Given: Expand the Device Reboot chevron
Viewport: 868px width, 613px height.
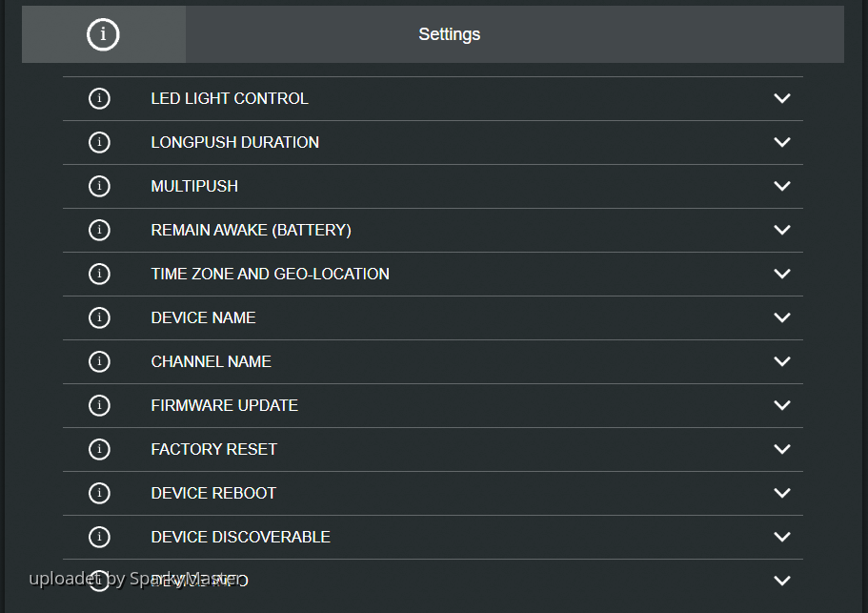Looking at the screenshot, I should pyautogui.click(x=782, y=493).
